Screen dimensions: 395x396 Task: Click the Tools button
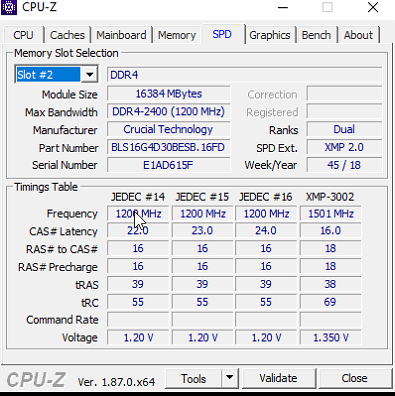pyautogui.click(x=194, y=378)
